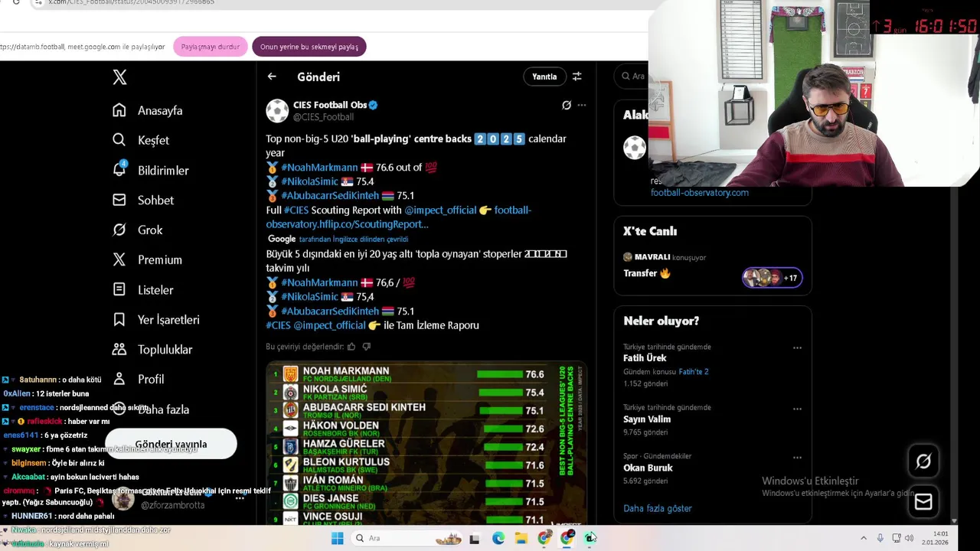This screenshot has width=980, height=551.
Task: Click #AbubacarrSediKinteh hashtag in original post
Action: coord(330,195)
